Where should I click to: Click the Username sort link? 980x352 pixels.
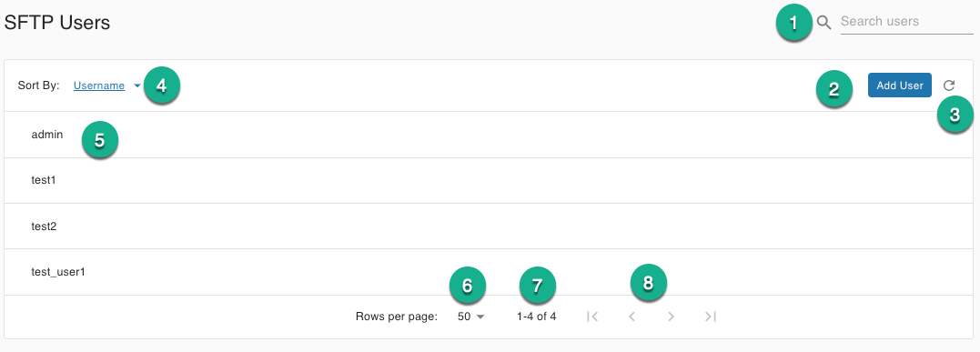[99, 85]
